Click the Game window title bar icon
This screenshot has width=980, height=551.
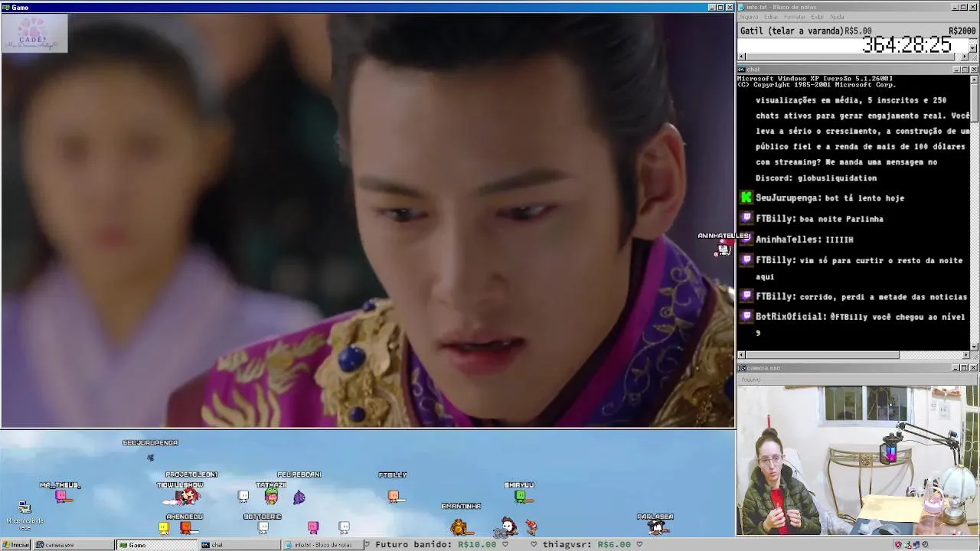tap(6, 7)
